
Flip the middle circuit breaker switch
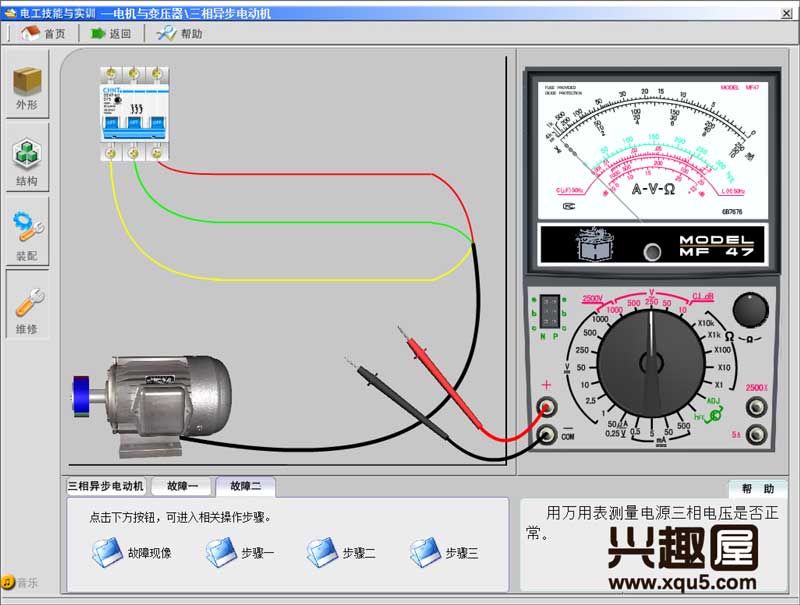tap(134, 122)
